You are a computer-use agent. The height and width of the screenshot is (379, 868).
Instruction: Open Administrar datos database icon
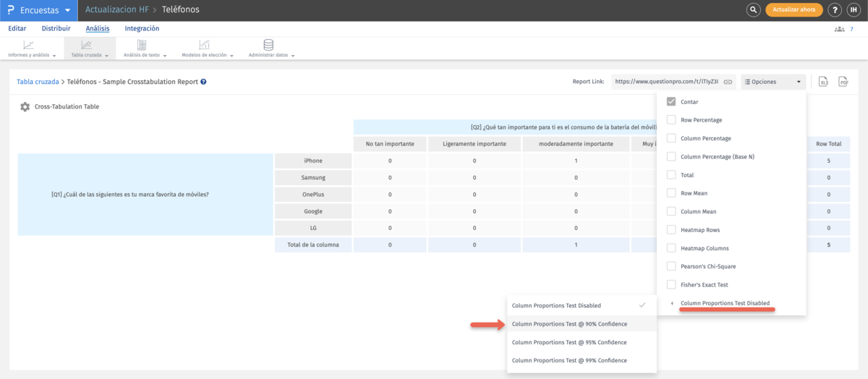[268, 45]
